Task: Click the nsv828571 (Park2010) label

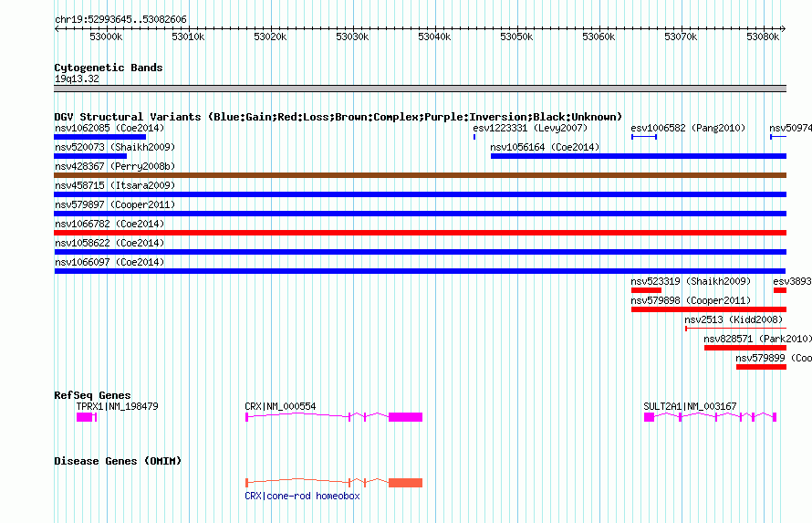Action: [757, 339]
